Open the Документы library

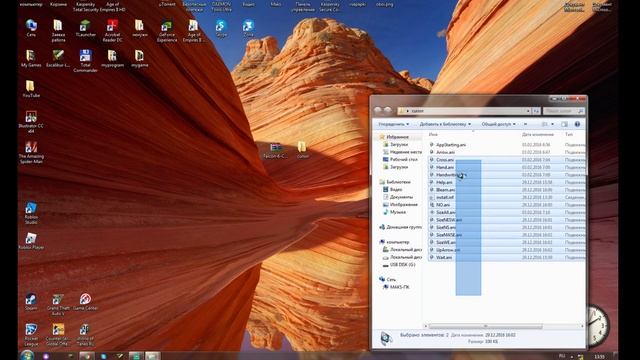pyautogui.click(x=398, y=197)
